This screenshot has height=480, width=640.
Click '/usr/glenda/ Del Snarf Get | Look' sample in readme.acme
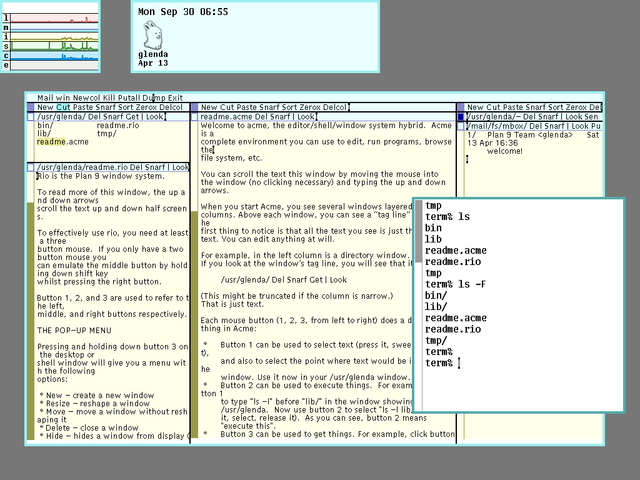click(284, 280)
